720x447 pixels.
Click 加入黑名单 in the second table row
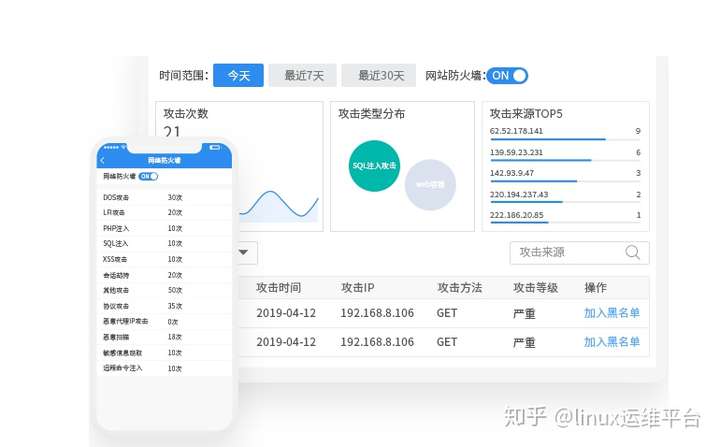point(612,342)
